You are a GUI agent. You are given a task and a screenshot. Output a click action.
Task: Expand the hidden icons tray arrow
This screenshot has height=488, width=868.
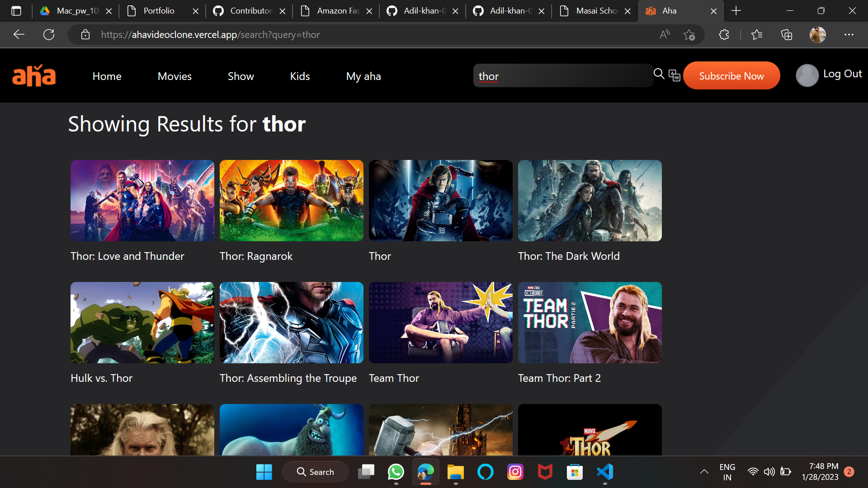(704, 471)
